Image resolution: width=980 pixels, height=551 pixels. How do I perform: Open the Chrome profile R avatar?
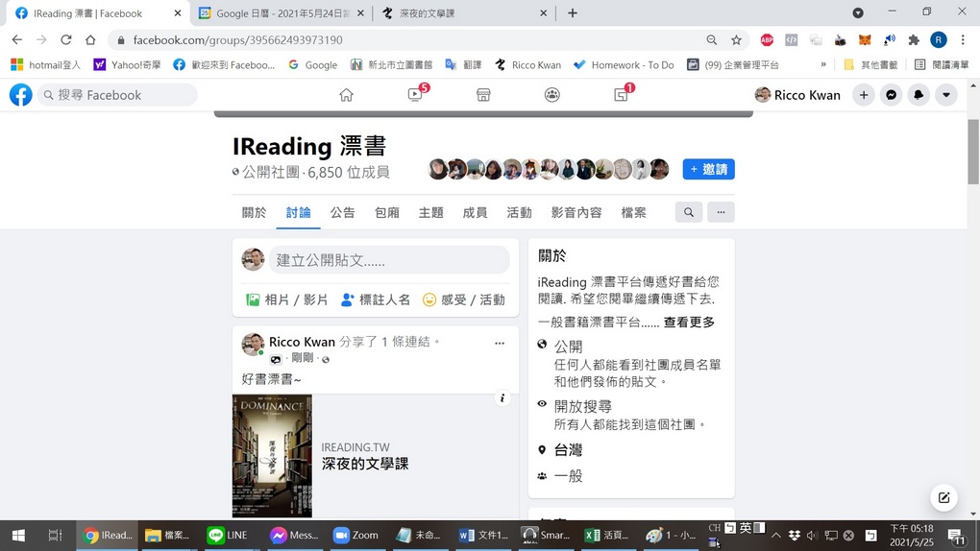coord(938,40)
